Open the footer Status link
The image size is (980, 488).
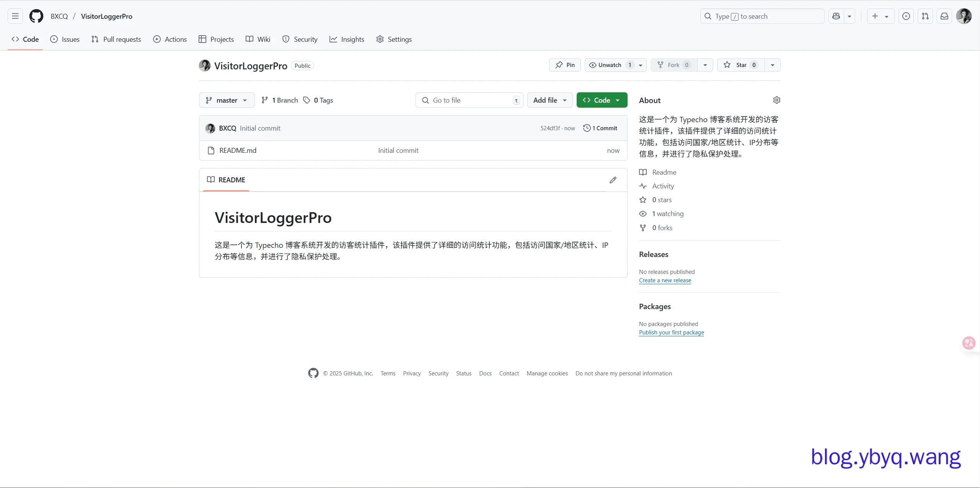pos(463,373)
